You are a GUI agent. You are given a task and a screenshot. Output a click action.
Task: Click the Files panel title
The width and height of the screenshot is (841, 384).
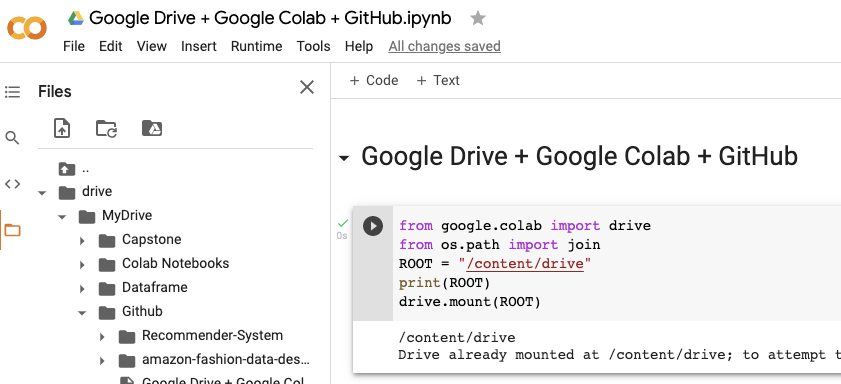click(x=55, y=92)
